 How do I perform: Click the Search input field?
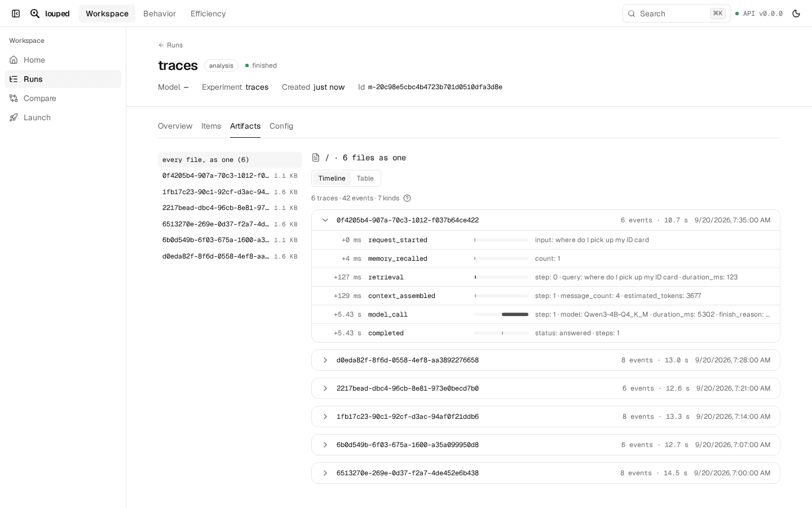pyautogui.click(x=677, y=14)
